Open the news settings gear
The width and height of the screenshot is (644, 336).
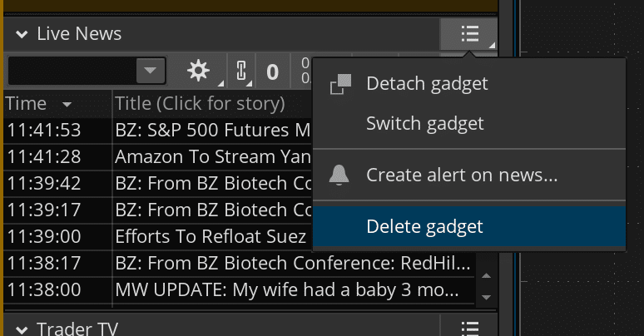pyautogui.click(x=199, y=72)
